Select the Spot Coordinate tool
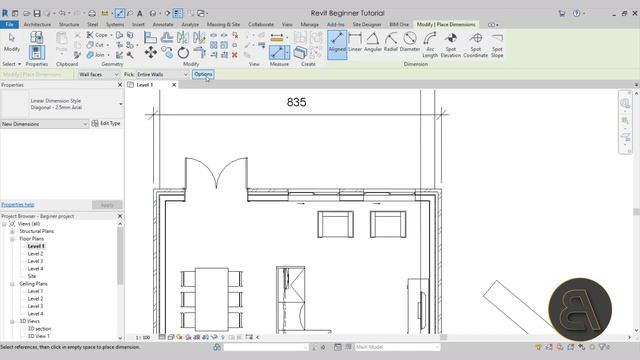The height and width of the screenshot is (360, 640). click(x=476, y=45)
